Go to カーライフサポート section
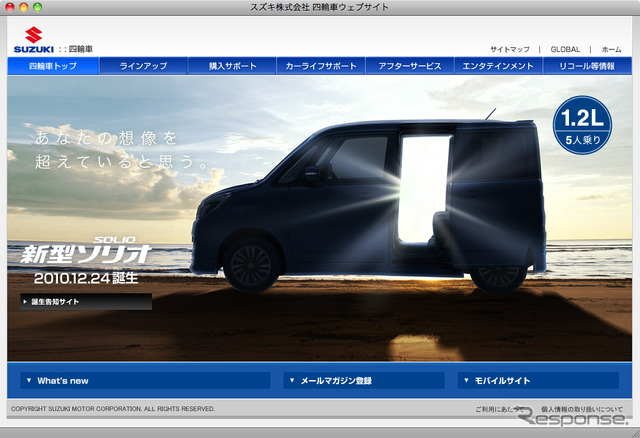640x438 pixels. 321,66
